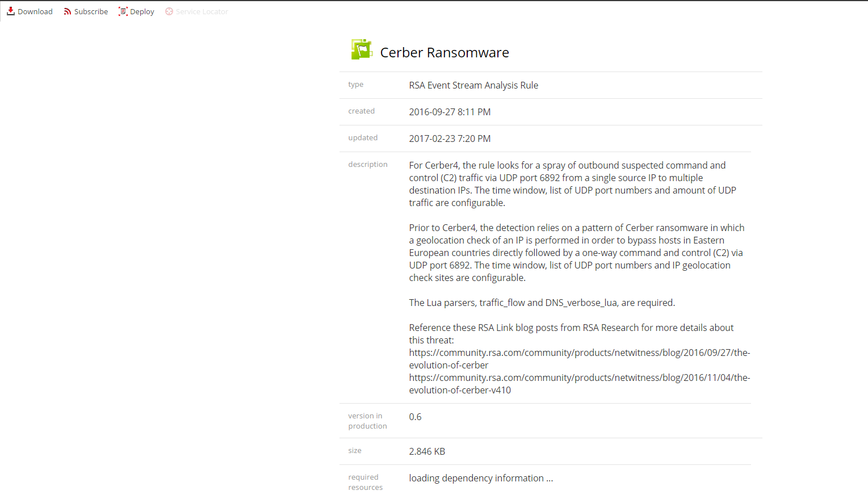Click the Deploy button label

(x=142, y=11)
